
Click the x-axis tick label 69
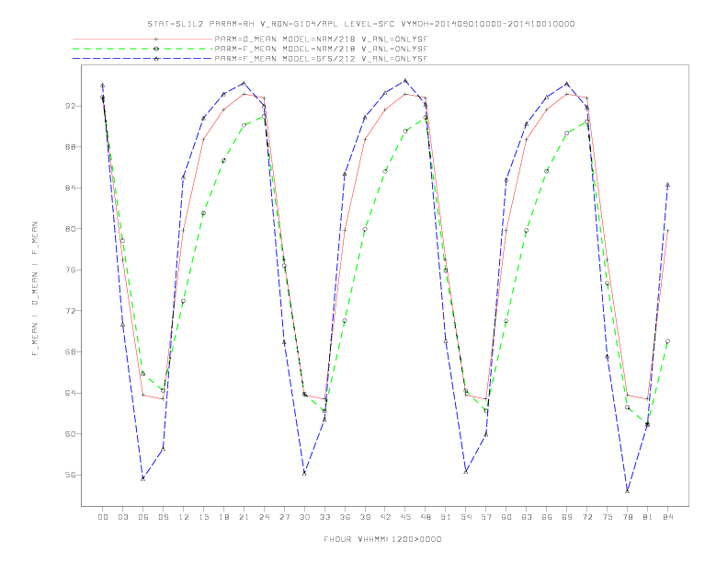[x=567, y=517]
